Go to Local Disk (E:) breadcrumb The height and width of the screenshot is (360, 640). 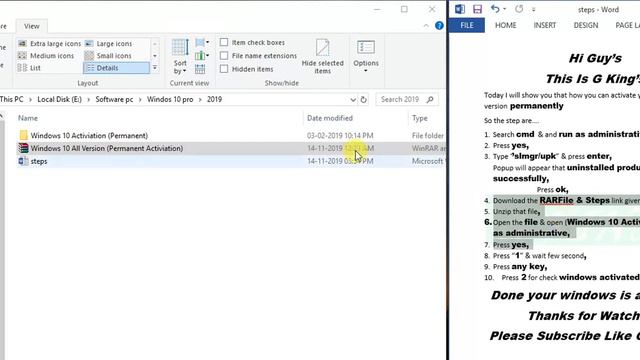(59, 99)
